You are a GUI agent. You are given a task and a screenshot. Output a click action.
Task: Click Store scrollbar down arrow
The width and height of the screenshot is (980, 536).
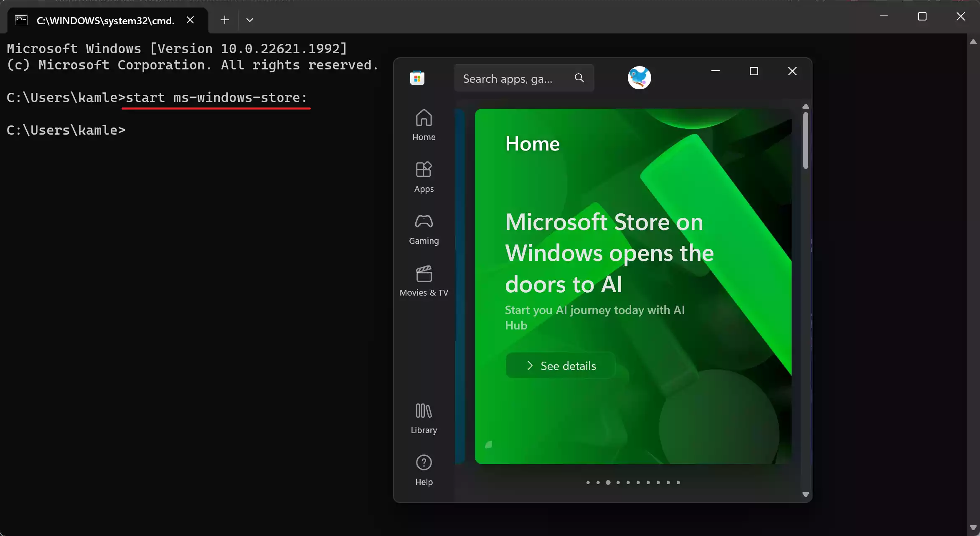click(x=805, y=495)
